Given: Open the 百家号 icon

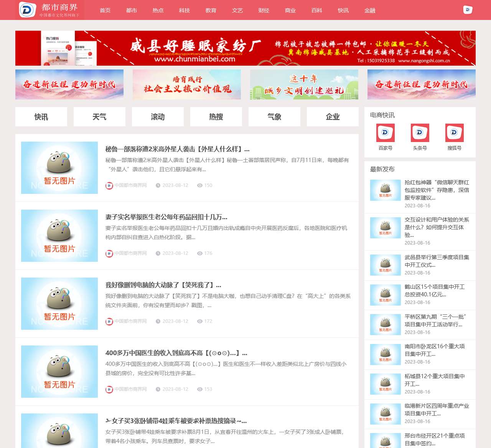Looking at the screenshot, I should pyautogui.click(x=386, y=133).
